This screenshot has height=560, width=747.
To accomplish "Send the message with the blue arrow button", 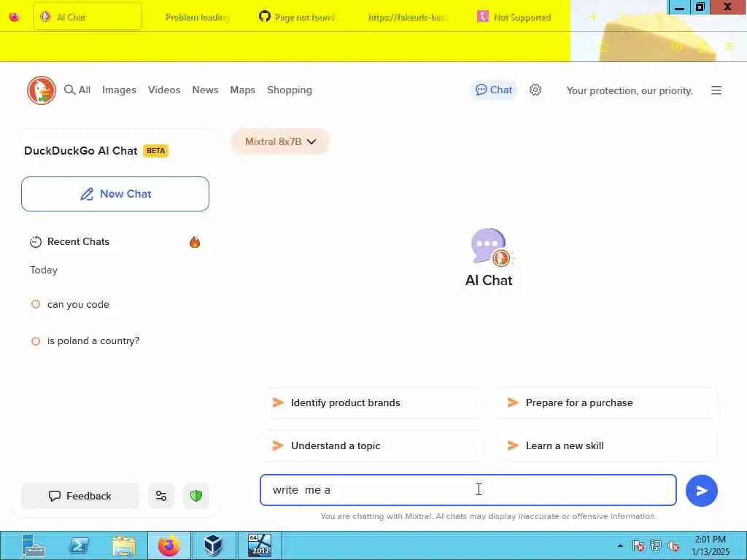I will click(701, 491).
